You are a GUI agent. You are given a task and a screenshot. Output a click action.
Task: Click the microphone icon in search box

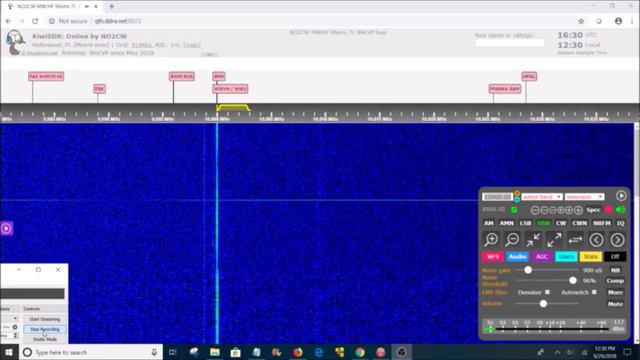tap(154, 352)
